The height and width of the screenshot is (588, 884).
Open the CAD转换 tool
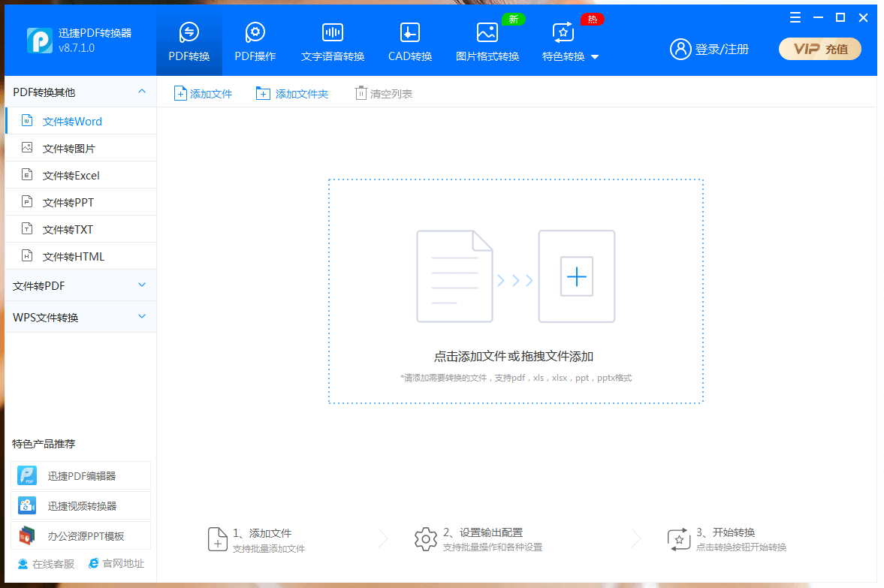pyautogui.click(x=409, y=32)
